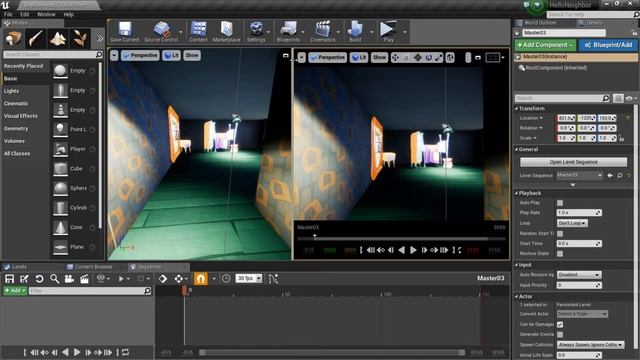Open Perspective dropdown in right viewport
640x360 pixels.
[328, 58]
